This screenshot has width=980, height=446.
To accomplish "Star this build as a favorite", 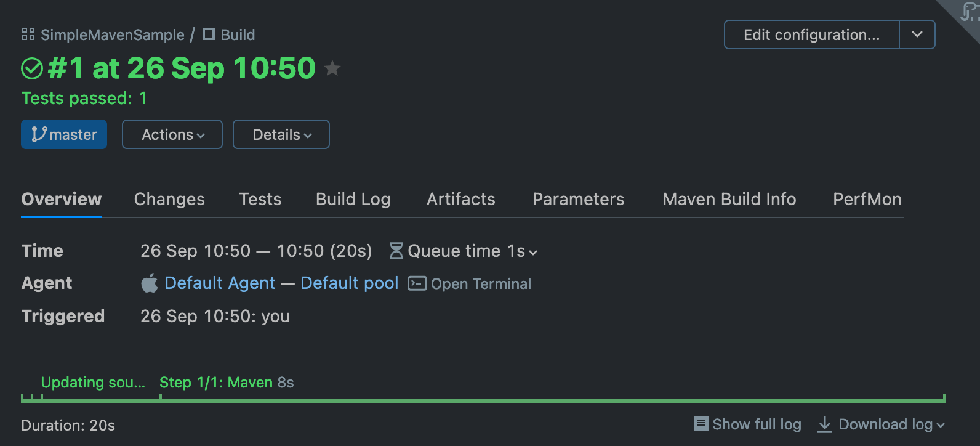I will coord(332,69).
